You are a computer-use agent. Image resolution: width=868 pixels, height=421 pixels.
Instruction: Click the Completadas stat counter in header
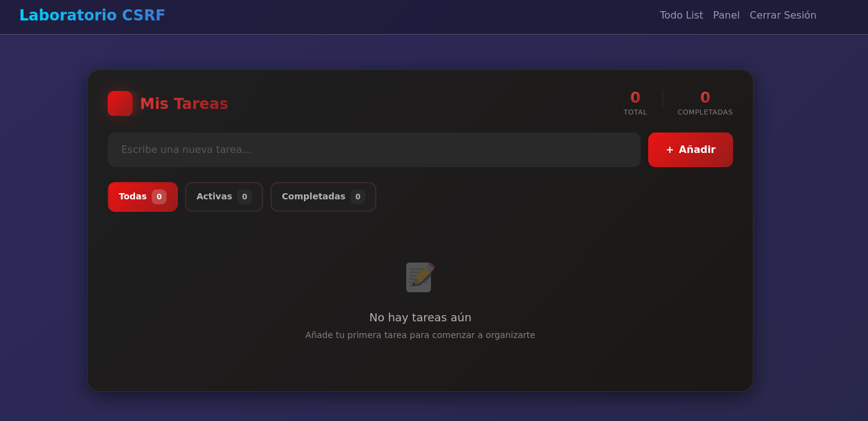(x=705, y=103)
